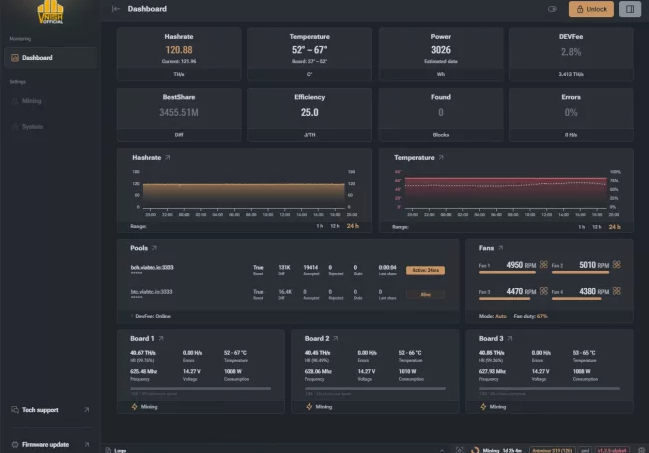Click the Fan 3 speed bar
The image size is (649, 453).
[505, 299]
